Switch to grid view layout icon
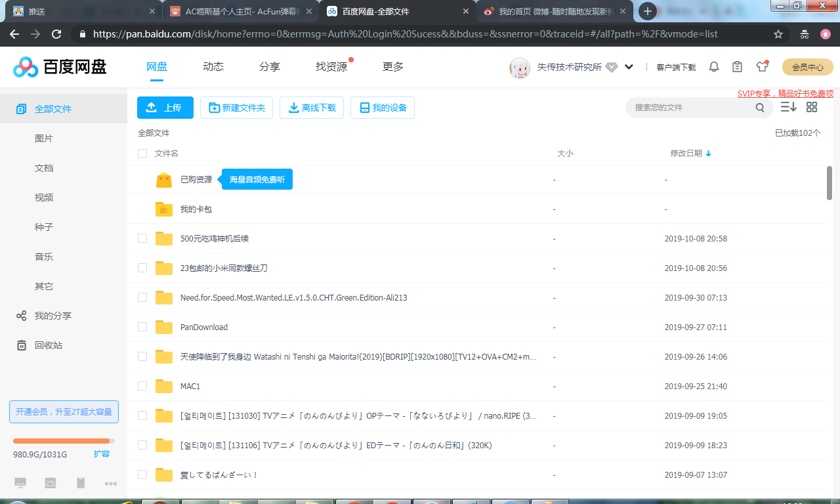 coord(811,106)
